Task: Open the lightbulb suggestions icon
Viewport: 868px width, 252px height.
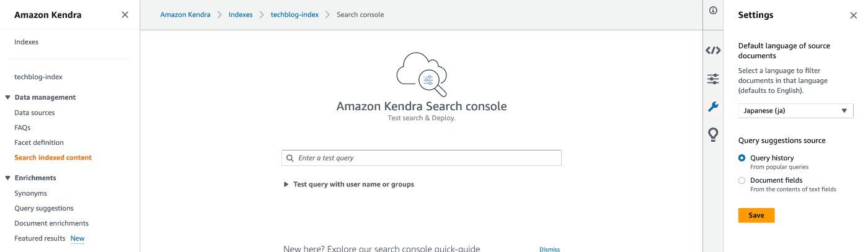Action: [x=713, y=134]
